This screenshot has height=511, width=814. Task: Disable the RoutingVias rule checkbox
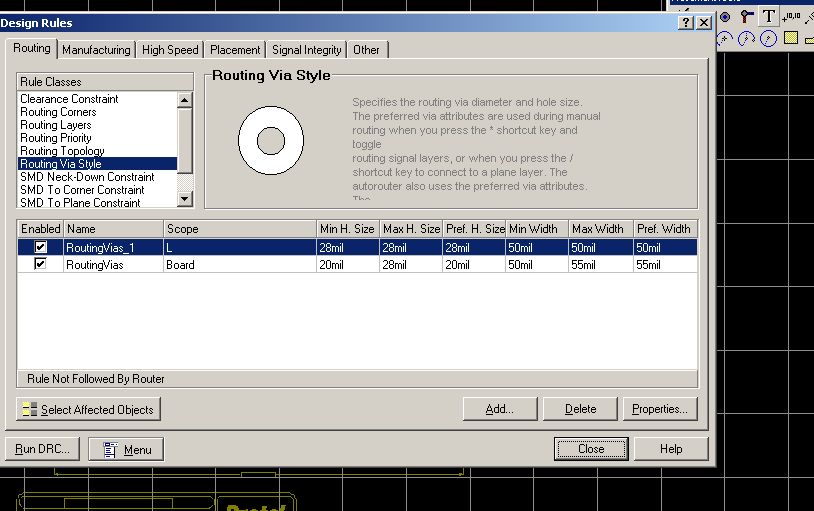pyautogui.click(x=40, y=264)
